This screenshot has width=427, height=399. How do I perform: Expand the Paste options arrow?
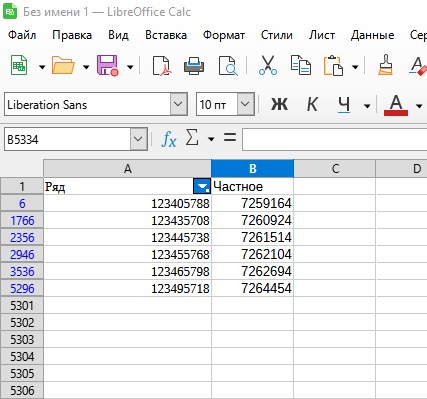355,67
